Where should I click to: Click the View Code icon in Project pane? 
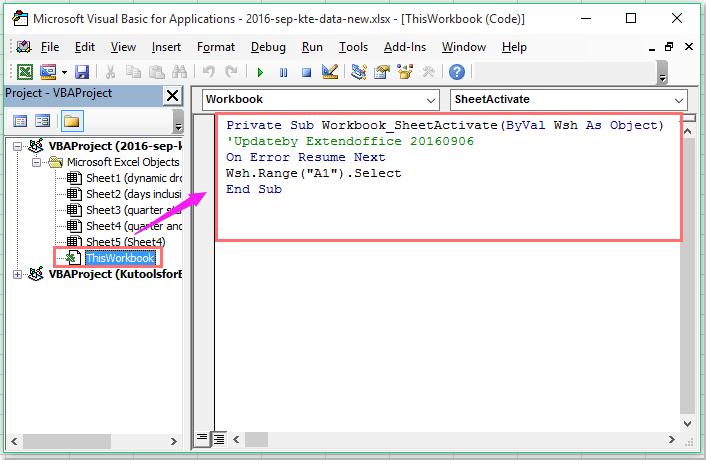click(x=20, y=121)
